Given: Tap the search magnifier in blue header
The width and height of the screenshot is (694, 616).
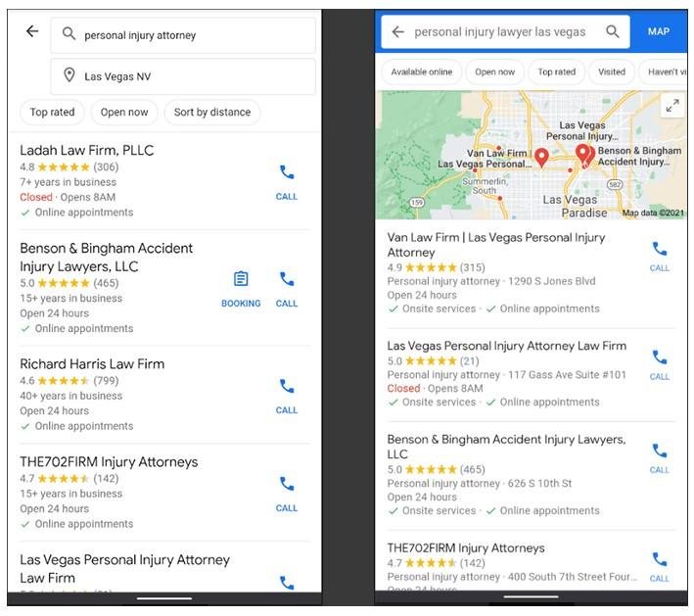Looking at the screenshot, I should coord(613,31).
